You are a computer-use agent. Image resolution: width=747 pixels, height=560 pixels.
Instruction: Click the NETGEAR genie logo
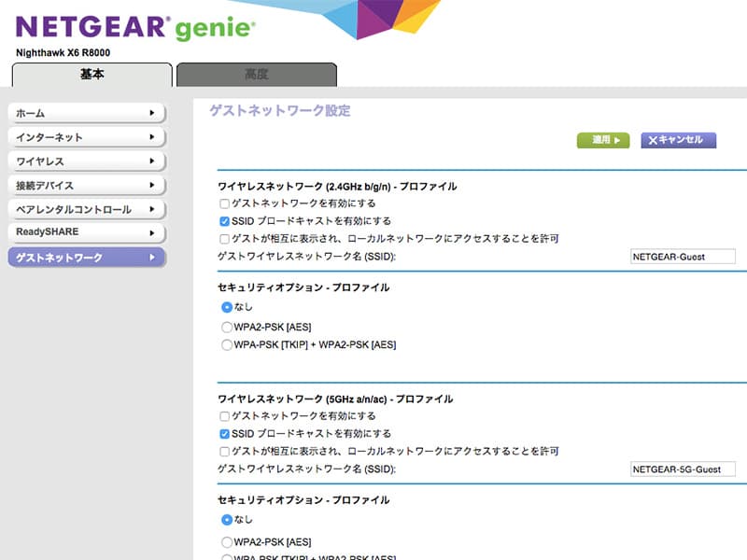tap(135, 26)
